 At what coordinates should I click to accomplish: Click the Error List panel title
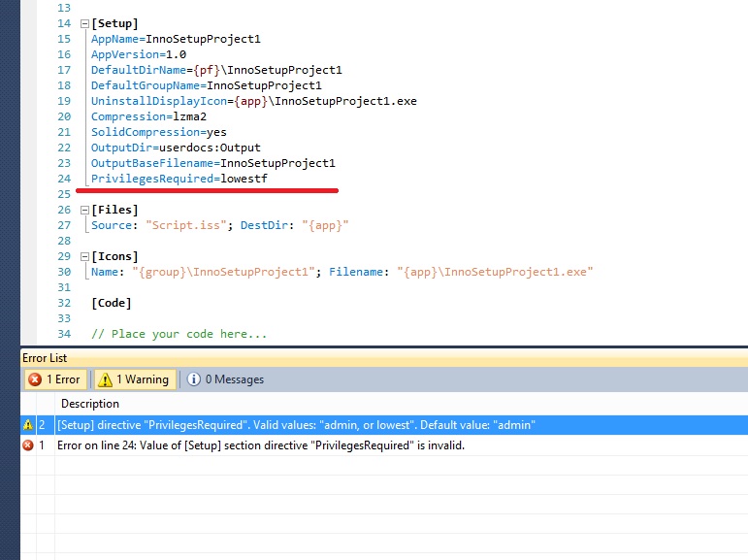coord(45,358)
